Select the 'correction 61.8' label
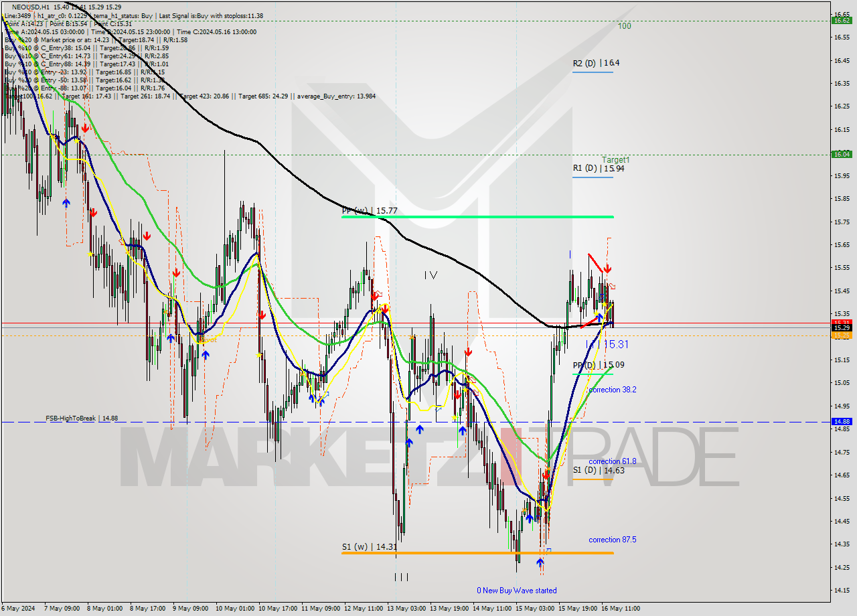This screenshot has height=616, width=857. [x=612, y=461]
